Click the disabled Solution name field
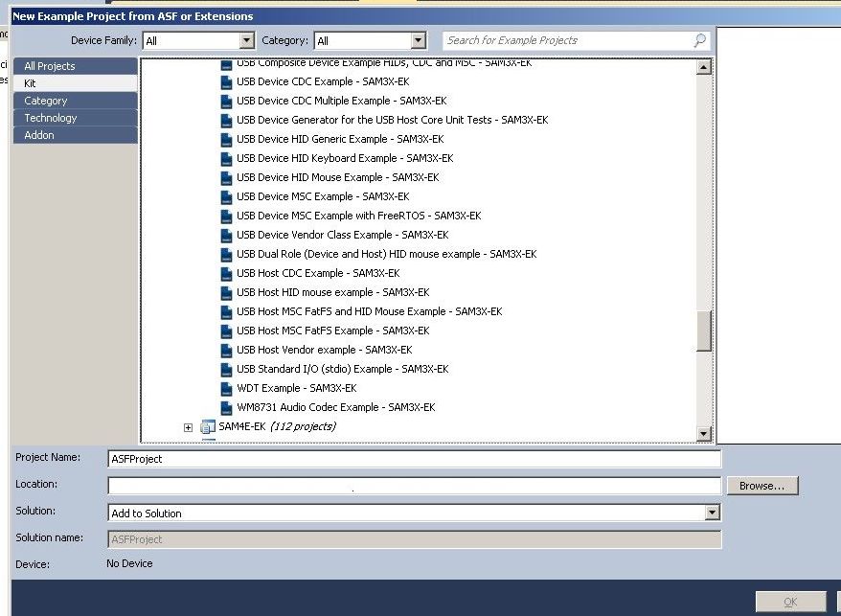This screenshot has width=841, height=616. 414,539
